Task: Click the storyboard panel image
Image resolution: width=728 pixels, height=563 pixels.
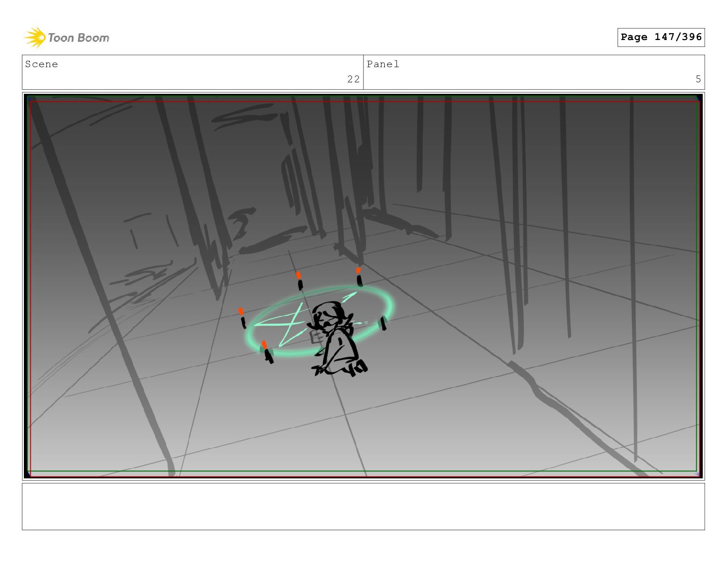Action: click(x=363, y=286)
